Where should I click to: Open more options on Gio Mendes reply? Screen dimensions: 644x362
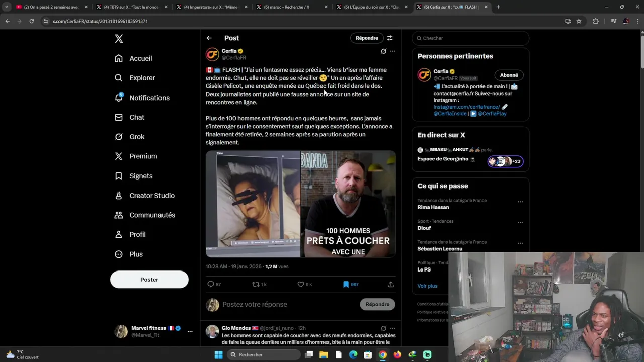(393, 328)
